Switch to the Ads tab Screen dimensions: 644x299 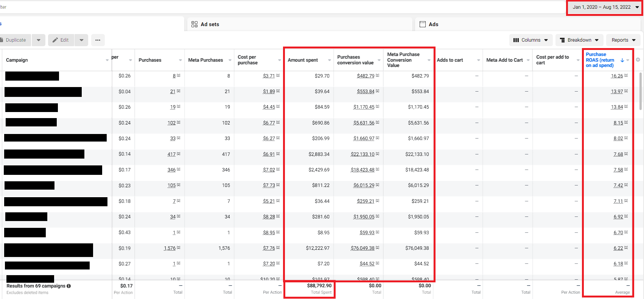(433, 24)
